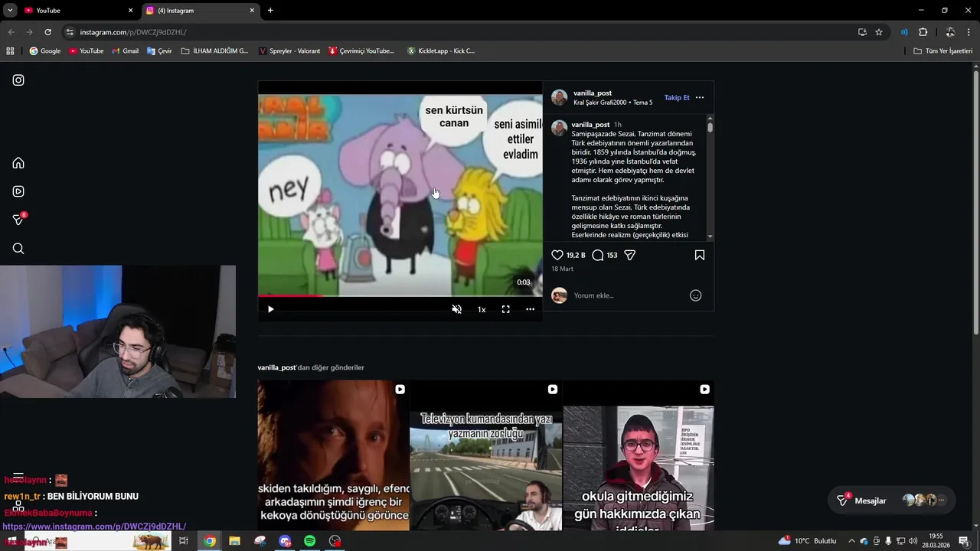The height and width of the screenshot is (551, 980).
Task: Open the blue sound extension icon
Action: pos(904,32)
